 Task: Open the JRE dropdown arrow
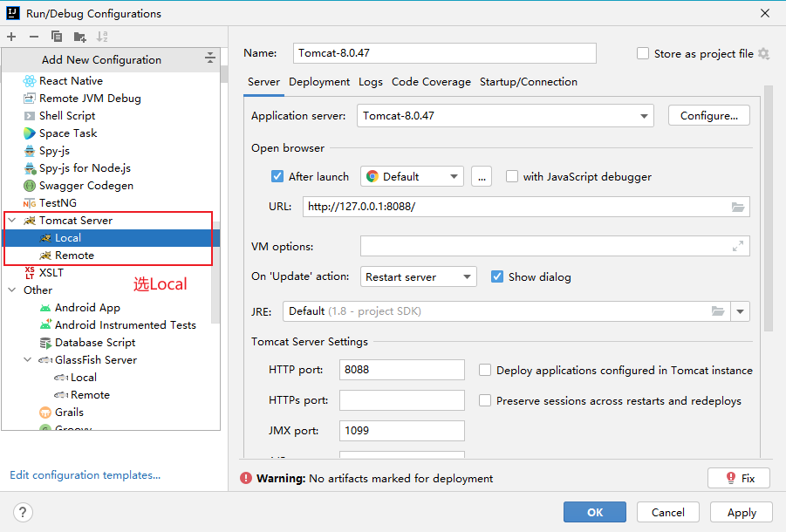click(x=741, y=311)
